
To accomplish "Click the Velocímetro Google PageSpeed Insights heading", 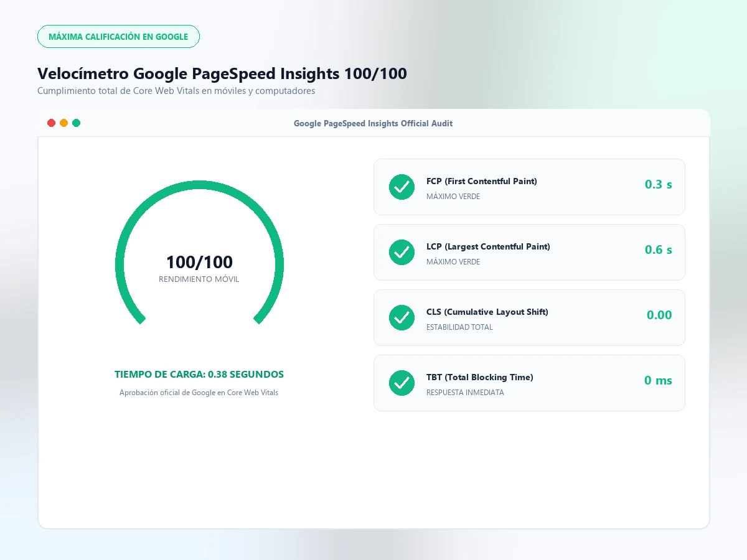I will 222,73.
